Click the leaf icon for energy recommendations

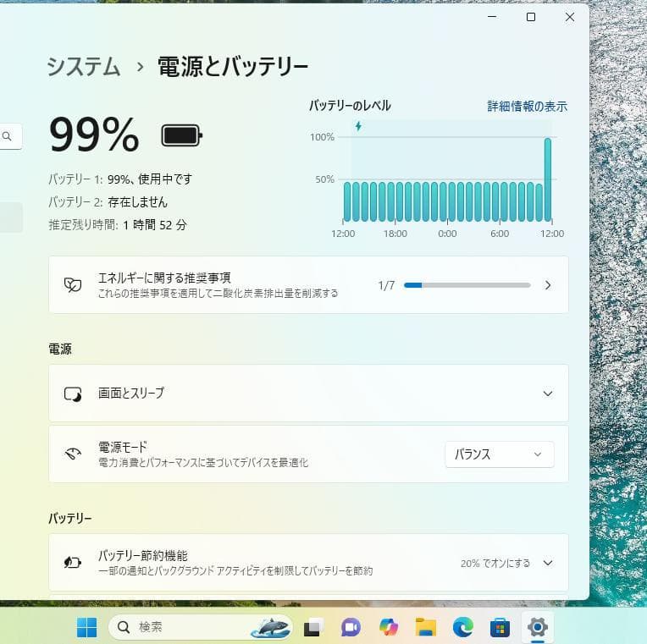click(73, 285)
